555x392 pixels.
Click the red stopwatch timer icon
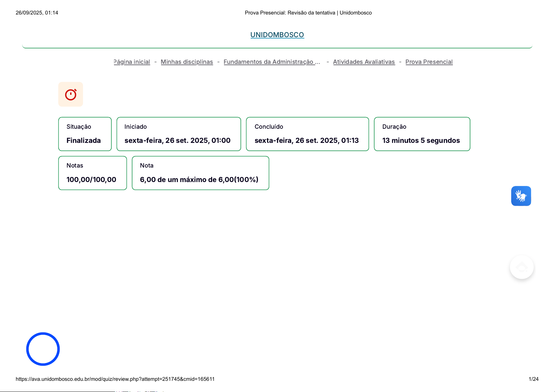(70, 94)
